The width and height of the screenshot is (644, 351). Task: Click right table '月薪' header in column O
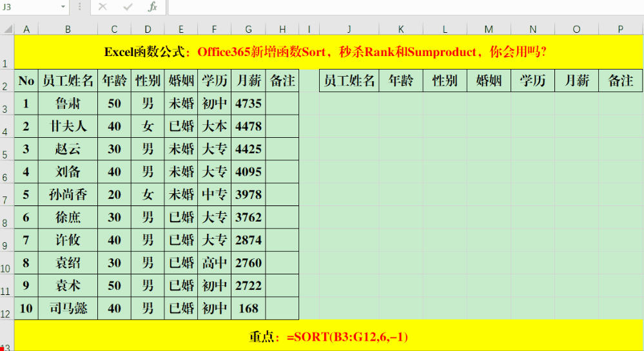(577, 81)
